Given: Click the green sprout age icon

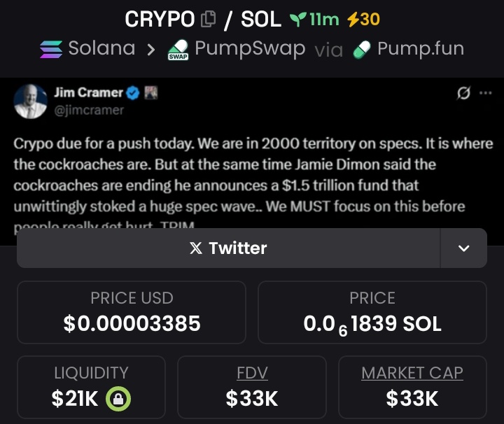Looking at the screenshot, I should pos(298,20).
